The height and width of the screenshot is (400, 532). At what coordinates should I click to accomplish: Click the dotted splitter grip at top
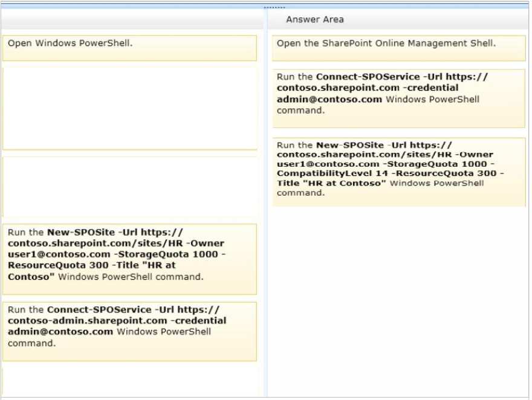click(x=274, y=7)
